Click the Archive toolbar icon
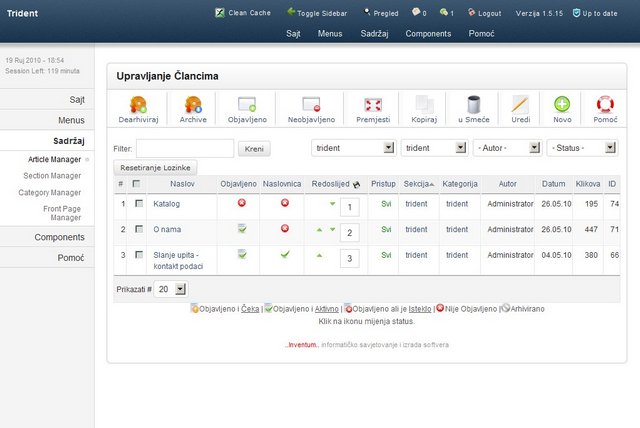Image resolution: width=640 pixels, height=428 pixels. click(x=193, y=104)
